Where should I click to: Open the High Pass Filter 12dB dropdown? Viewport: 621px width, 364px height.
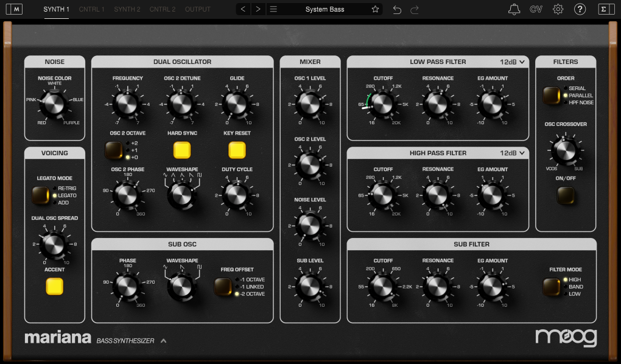coord(512,153)
